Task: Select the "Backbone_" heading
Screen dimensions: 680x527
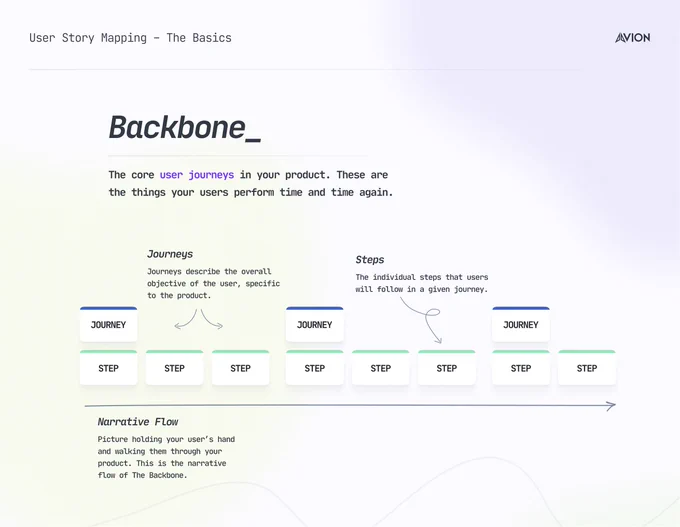Action: [185, 128]
